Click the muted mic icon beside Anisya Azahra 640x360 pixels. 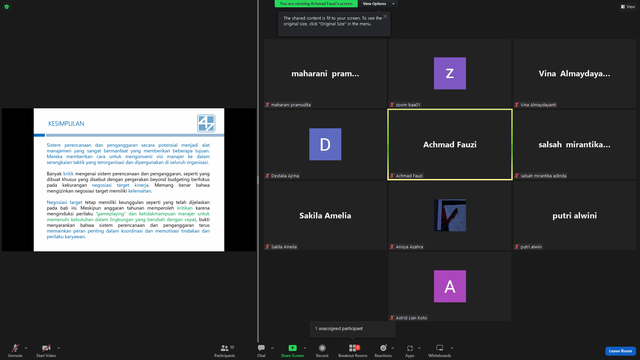(x=392, y=247)
